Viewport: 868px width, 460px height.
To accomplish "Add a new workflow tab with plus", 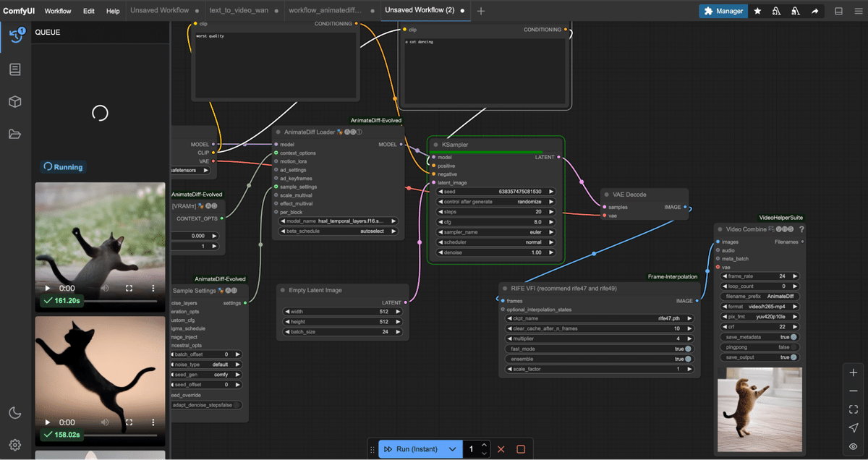I will pyautogui.click(x=481, y=11).
